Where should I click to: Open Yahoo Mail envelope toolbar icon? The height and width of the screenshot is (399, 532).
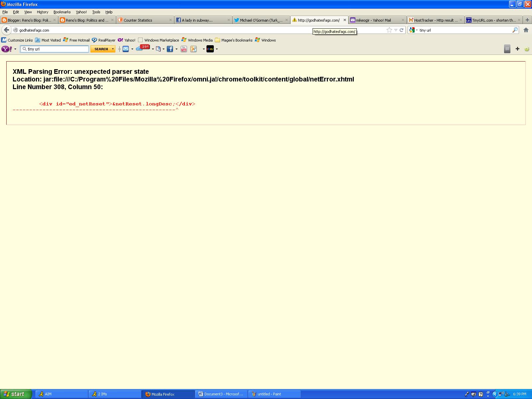point(126,49)
